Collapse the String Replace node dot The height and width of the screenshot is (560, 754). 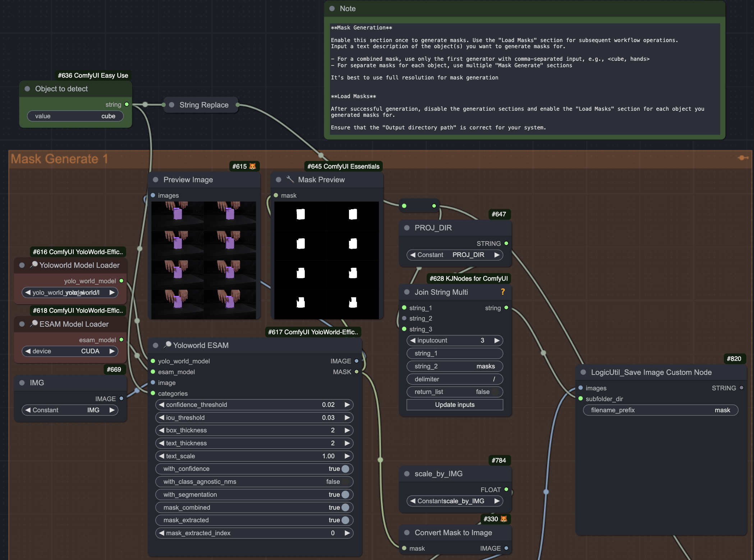(172, 105)
